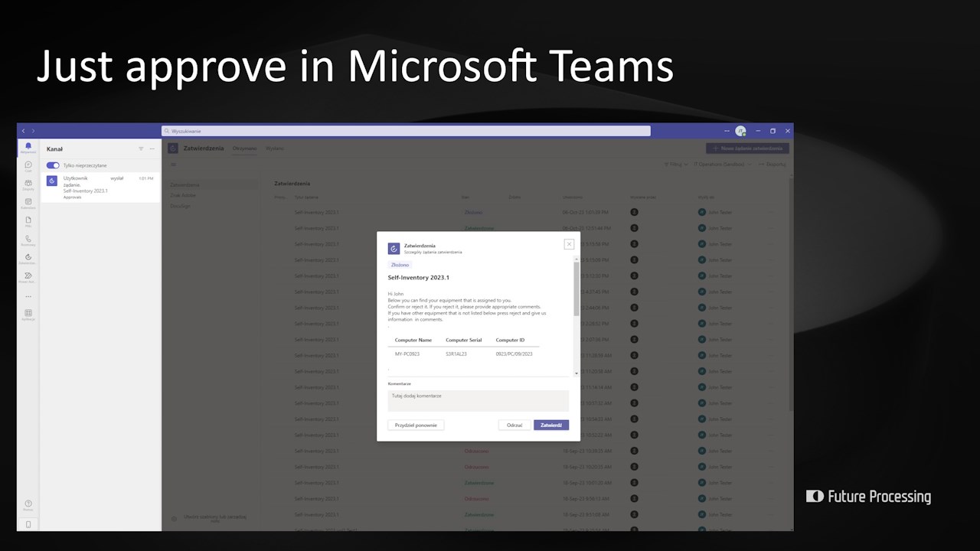
Task: Click the comments field 'Tutaj dodaj komentarze'
Action: tap(479, 400)
